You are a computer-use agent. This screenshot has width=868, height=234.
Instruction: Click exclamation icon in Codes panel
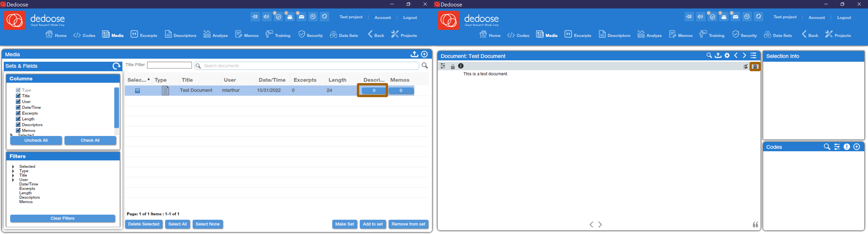pos(847,147)
